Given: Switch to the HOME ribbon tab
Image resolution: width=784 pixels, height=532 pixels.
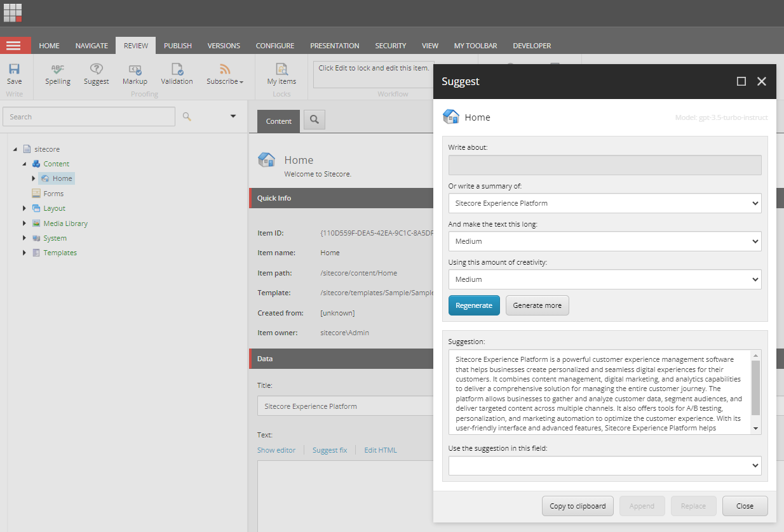Looking at the screenshot, I should (x=49, y=46).
